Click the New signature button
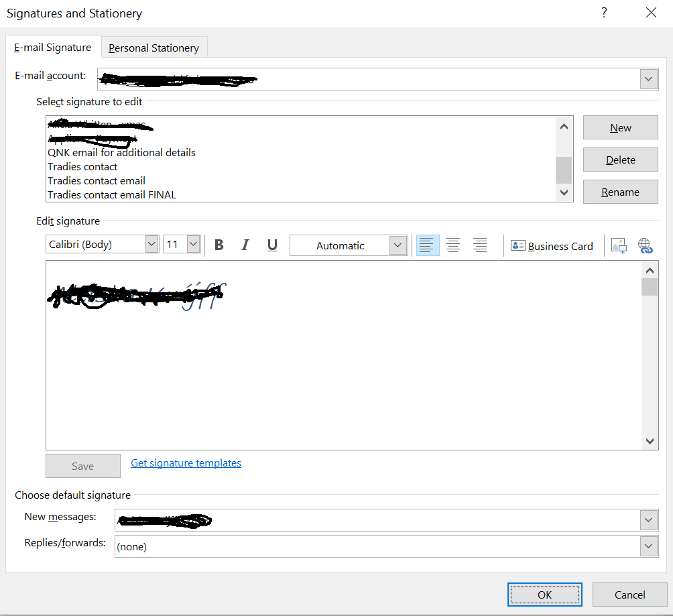The height and width of the screenshot is (616, 673). click(620, 127)
